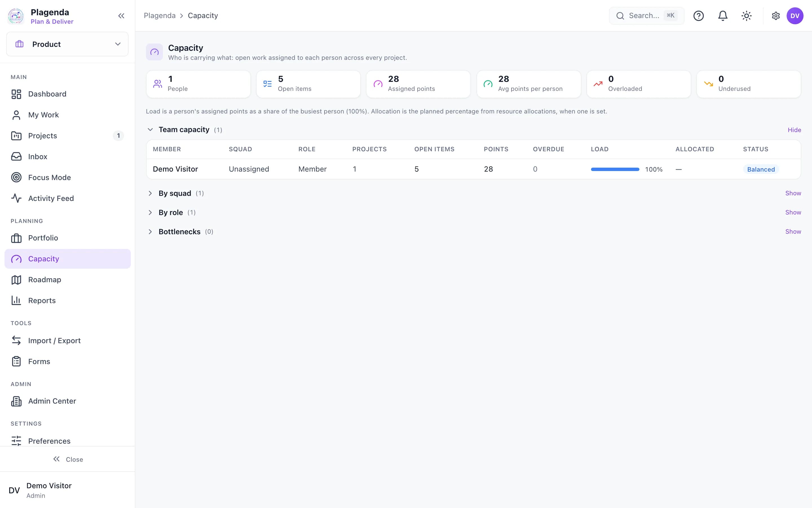Click Plagenda breadcrumb link
The image size is (812, 508).
159,16
